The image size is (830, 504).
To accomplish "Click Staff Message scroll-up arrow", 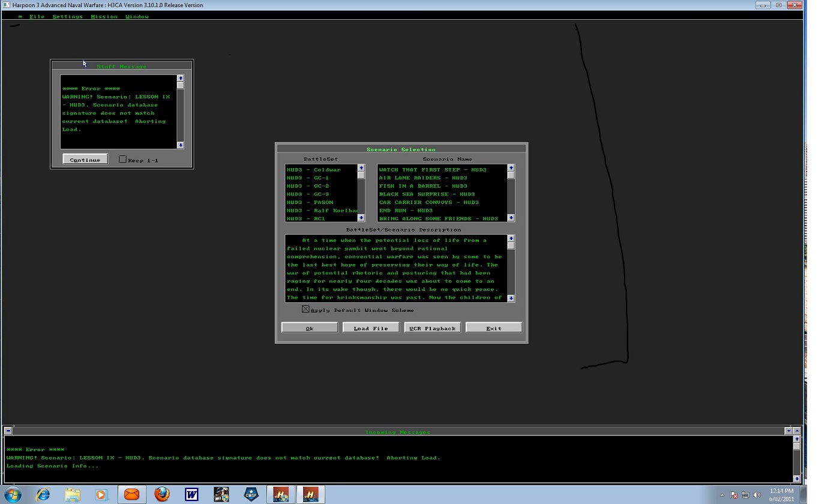I will coord(180,78).
